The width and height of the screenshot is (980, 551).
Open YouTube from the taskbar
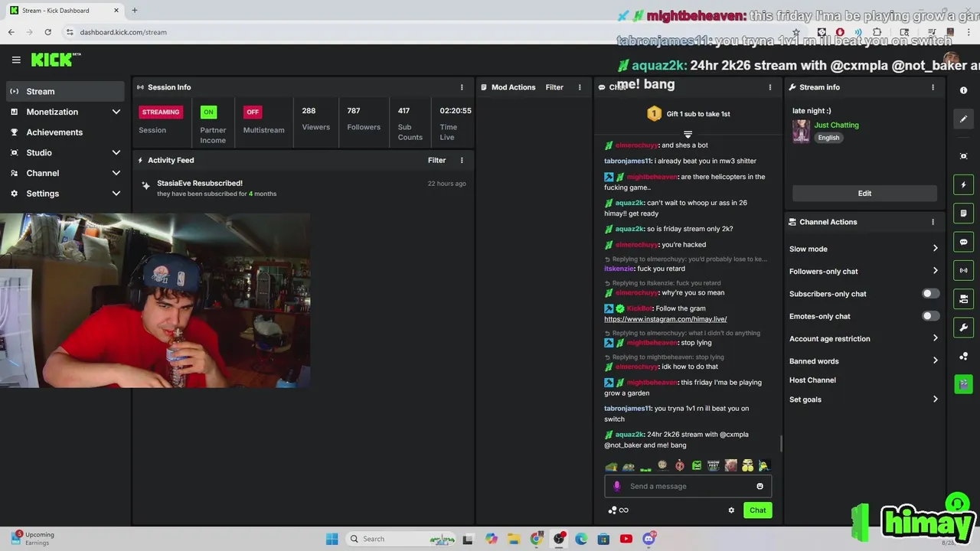(626, 539)
